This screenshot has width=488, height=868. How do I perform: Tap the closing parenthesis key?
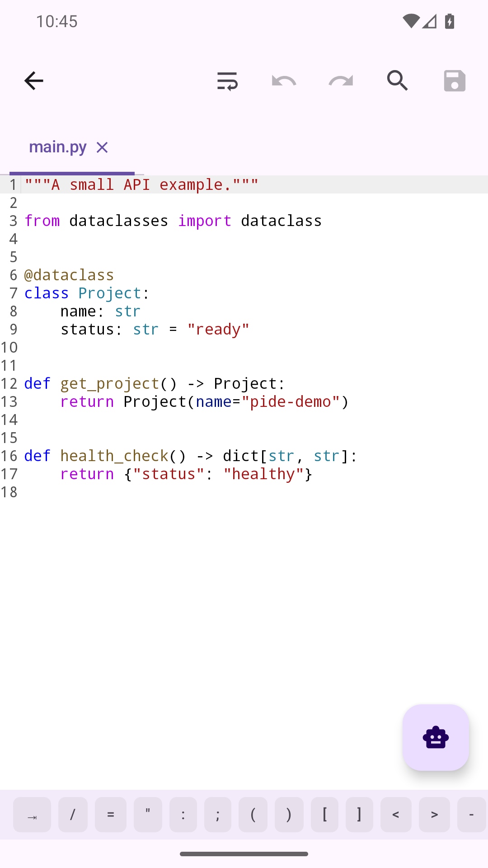click(289, 815)
